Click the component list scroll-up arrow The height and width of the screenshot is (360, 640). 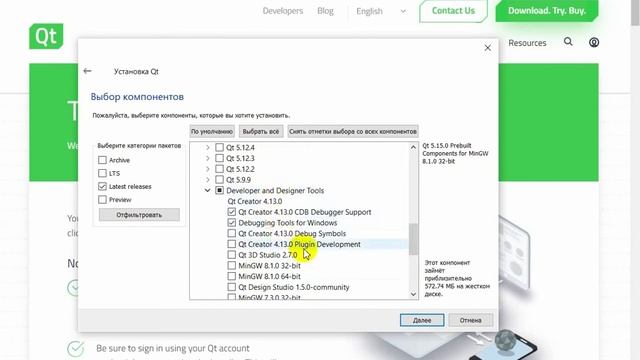pos(413,147)
